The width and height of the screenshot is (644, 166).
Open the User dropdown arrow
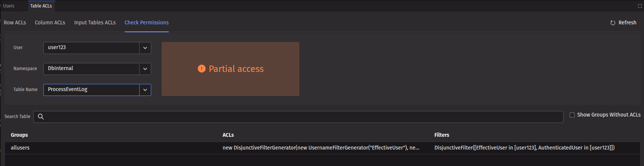point(145,48)
